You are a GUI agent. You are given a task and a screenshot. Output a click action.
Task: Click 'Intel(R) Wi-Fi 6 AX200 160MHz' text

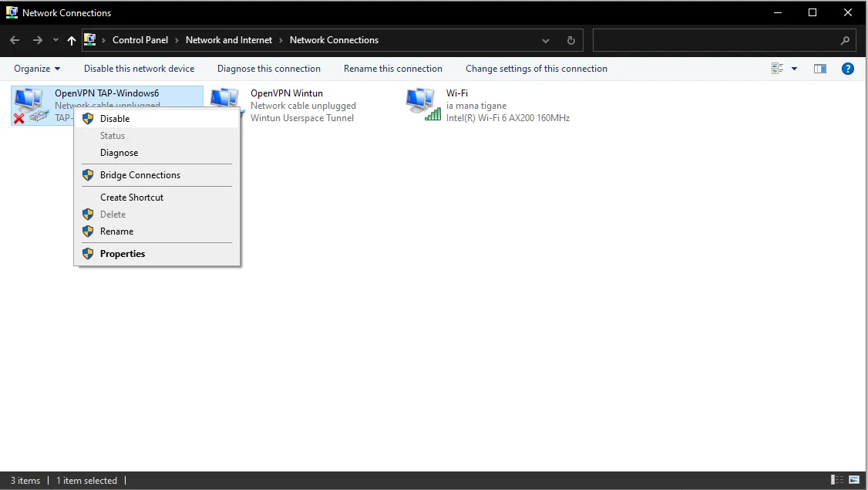tap(508, 118)
